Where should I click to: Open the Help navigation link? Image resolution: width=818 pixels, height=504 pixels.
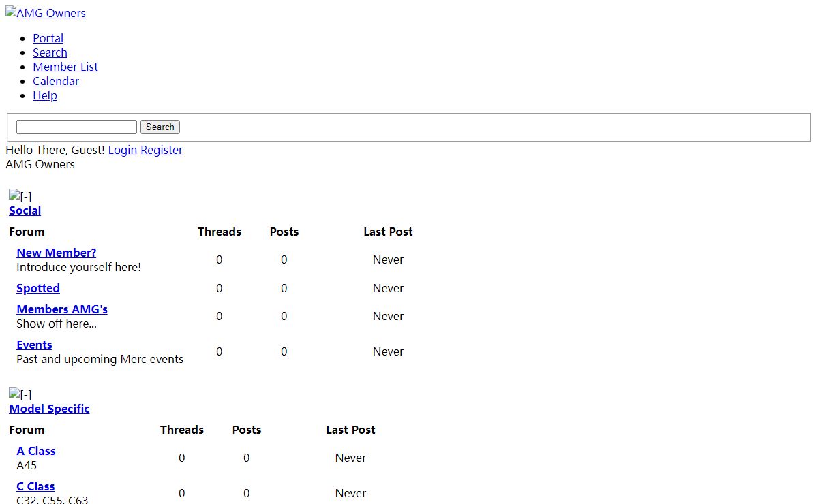tap(45, 95)
